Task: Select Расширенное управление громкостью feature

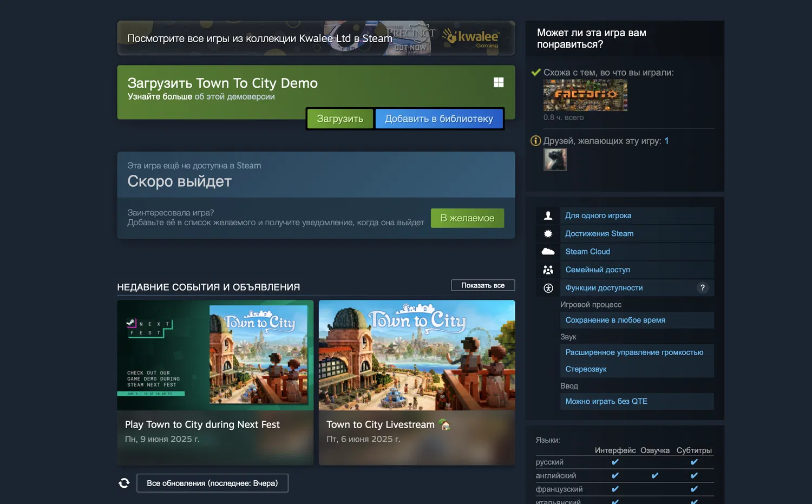Action: click(634, 352)
